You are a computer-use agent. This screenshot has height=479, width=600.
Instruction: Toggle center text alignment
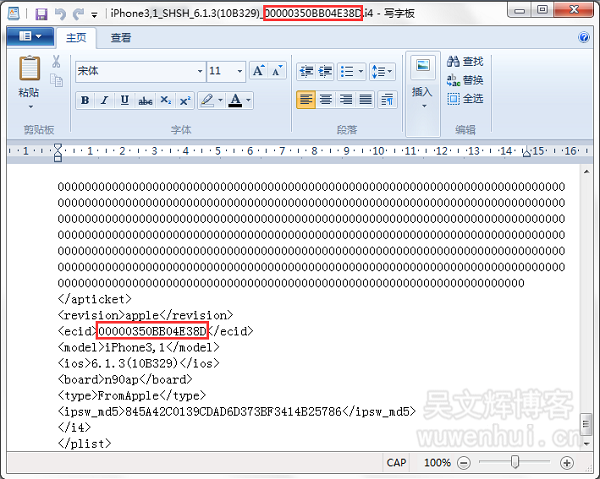326,100
